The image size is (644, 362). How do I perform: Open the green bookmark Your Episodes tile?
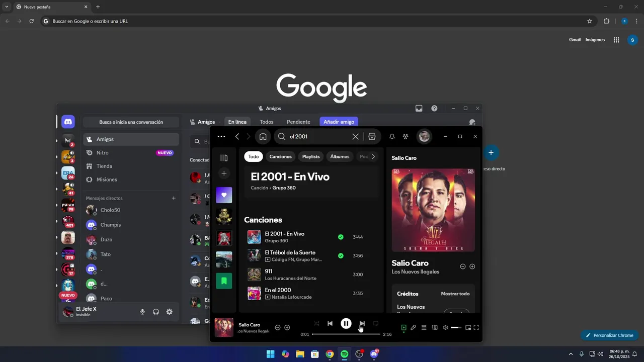(x=224, y=281)
